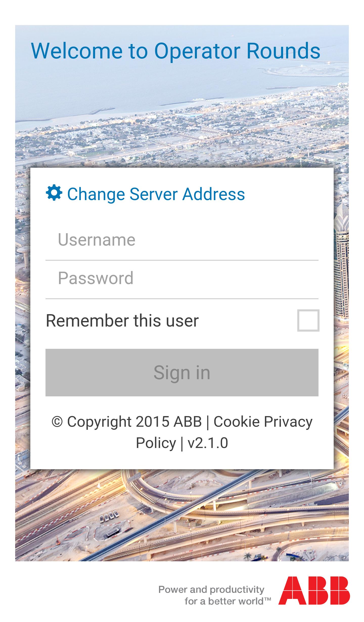Click the gear icon beside Change Server Address

pos(54,193)
